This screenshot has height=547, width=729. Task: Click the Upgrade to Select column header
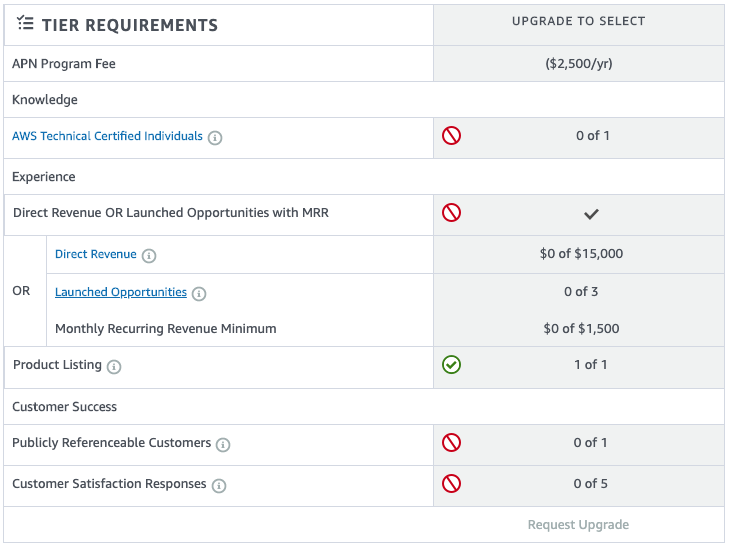click(x=579, y=21)
